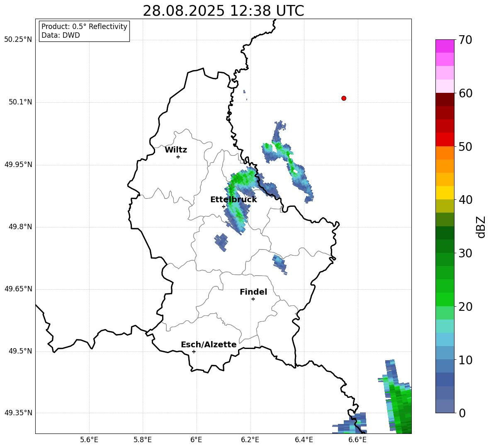Image resolution: width=491 pixels, height=448 pixels.
Task: Click the 'Data: DWD' text
Action: [x=61, y=35]
